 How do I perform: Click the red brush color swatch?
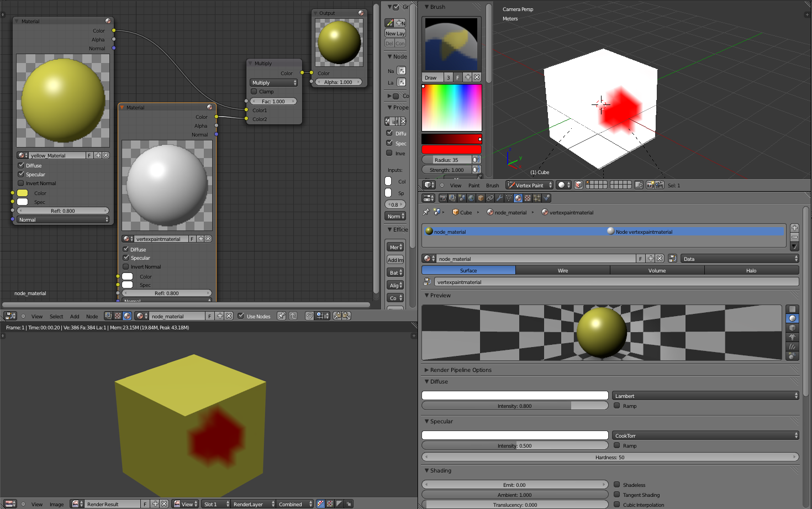click(451, 149)
